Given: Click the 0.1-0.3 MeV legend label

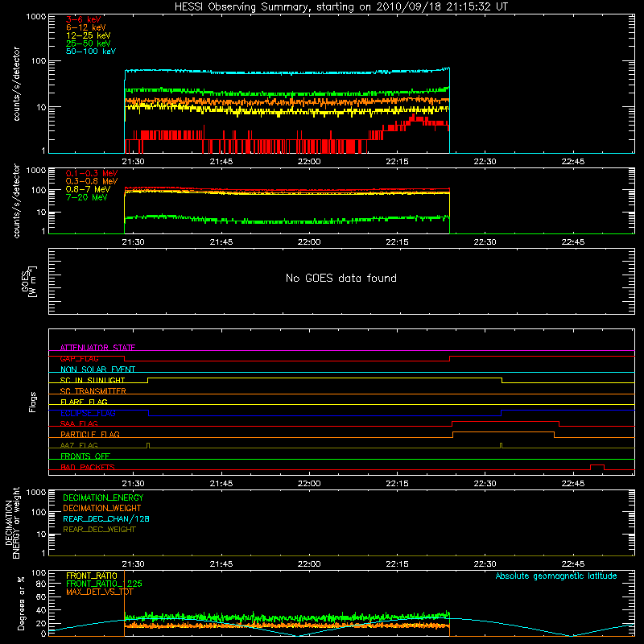Looking at the screenshot, I should pos(92,173).
